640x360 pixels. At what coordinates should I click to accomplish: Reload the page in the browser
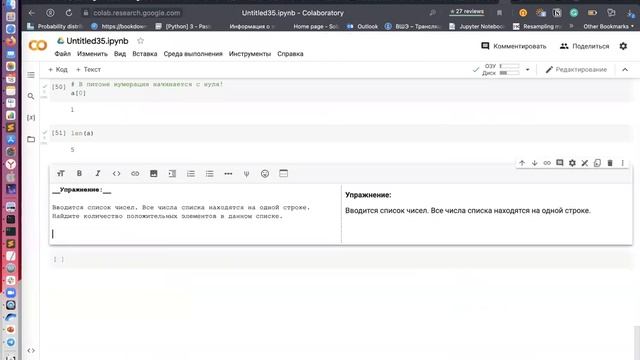coord(69,13)
